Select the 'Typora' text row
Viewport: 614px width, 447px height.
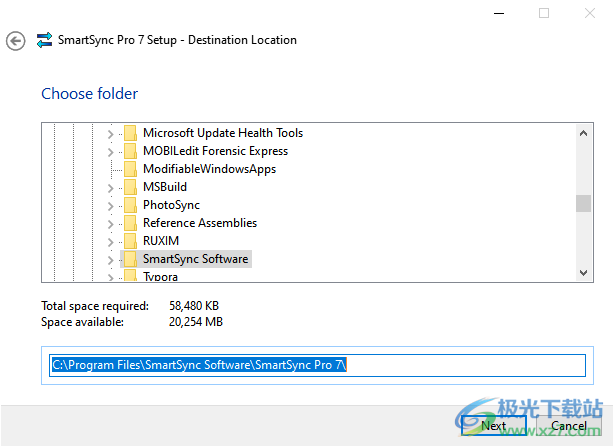(x=160, y=276)
